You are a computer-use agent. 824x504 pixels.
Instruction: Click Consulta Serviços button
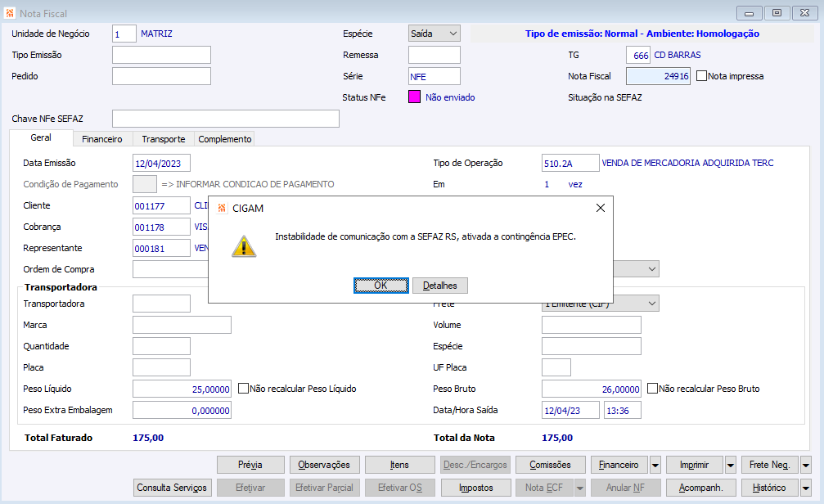pos(173,488)
